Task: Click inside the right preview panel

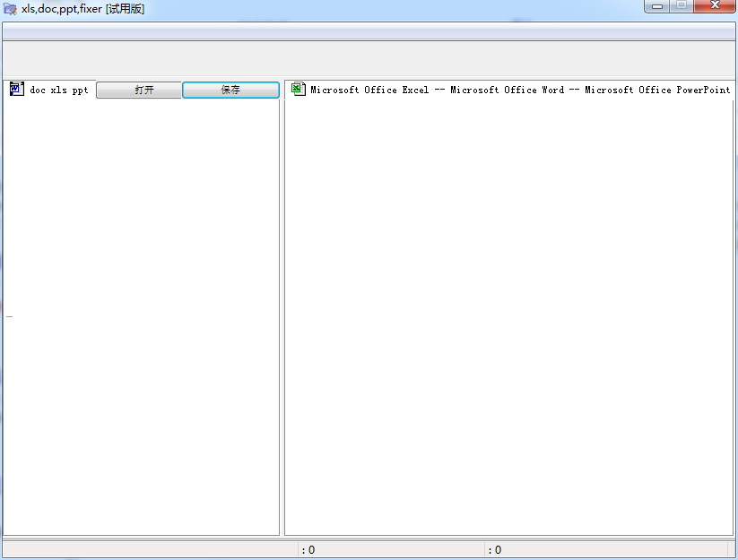Action: [509, 317]
